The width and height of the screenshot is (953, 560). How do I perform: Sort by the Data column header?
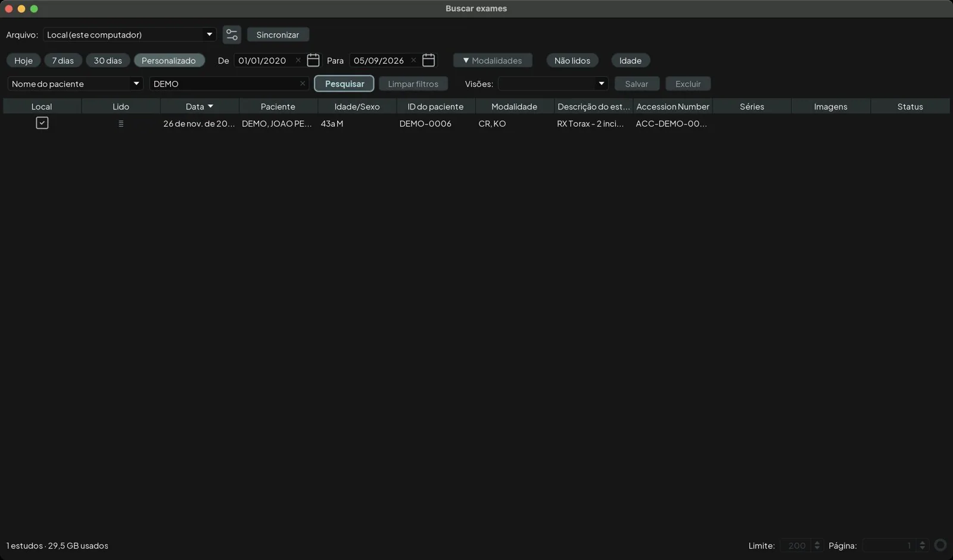[x=200, y=106]
